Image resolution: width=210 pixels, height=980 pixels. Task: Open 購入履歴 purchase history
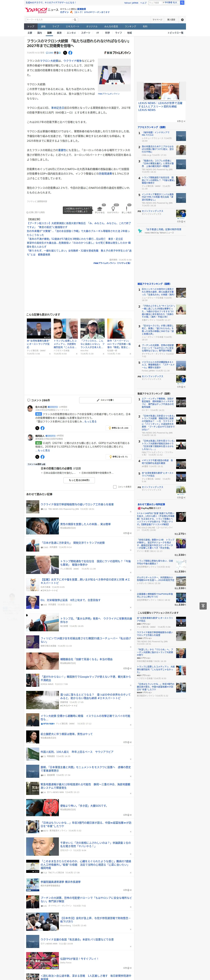pos(171,20)
